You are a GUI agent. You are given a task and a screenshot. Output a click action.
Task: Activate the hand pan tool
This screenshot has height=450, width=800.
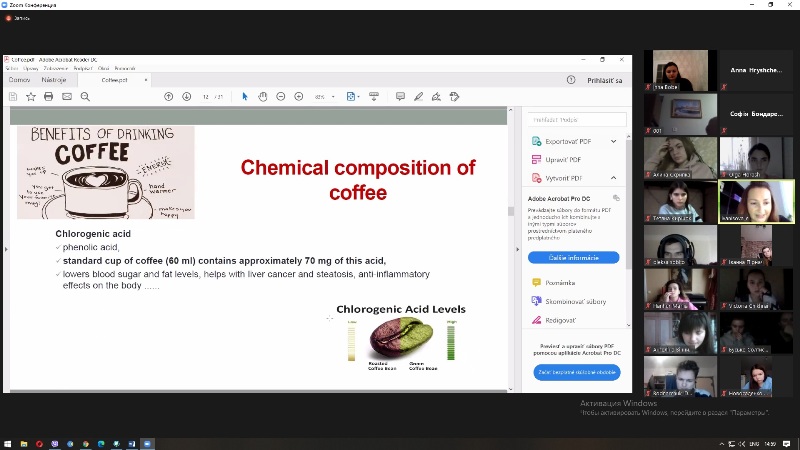click(x=263, y=96)
